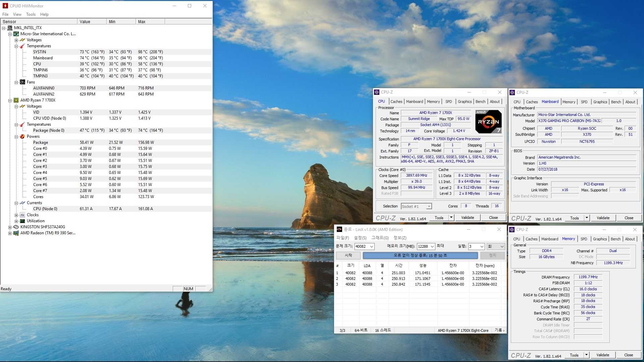Click the Fans icon in the sensor tree
The image size is (644, 362).
pyautogui.click(x=22, y=82)
